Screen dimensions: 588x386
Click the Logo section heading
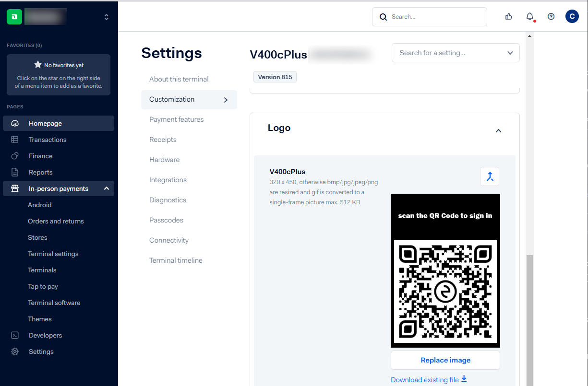coord(279,128)
